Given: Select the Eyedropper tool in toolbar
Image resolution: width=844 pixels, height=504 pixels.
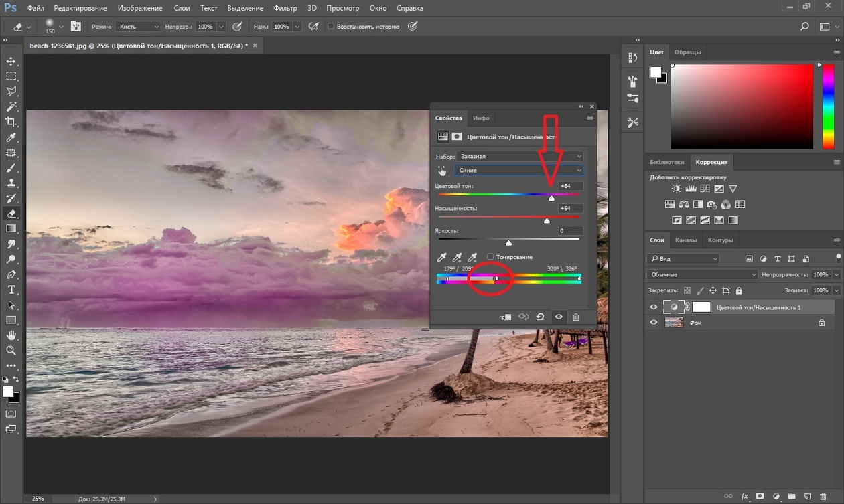Looking at the screenshot, I should click(x=11, y=137).
